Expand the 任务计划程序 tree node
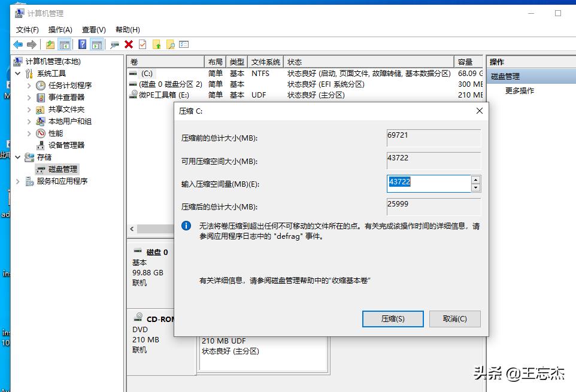This screenshot has height=392, width=576. point(28,84)
